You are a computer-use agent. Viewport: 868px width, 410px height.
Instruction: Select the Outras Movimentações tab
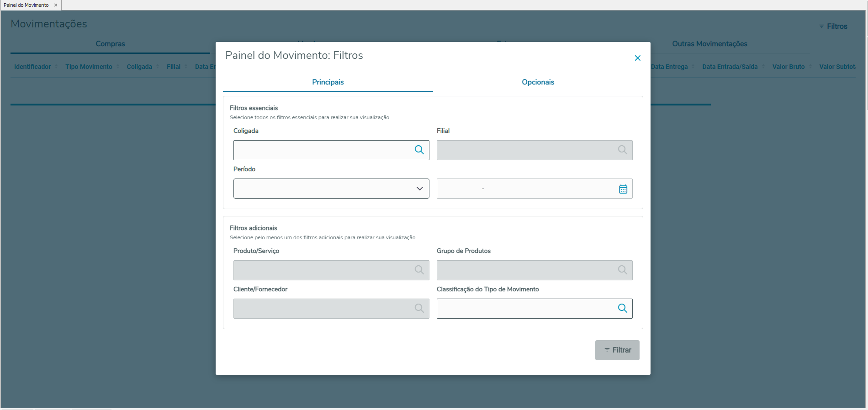point(709,44)
